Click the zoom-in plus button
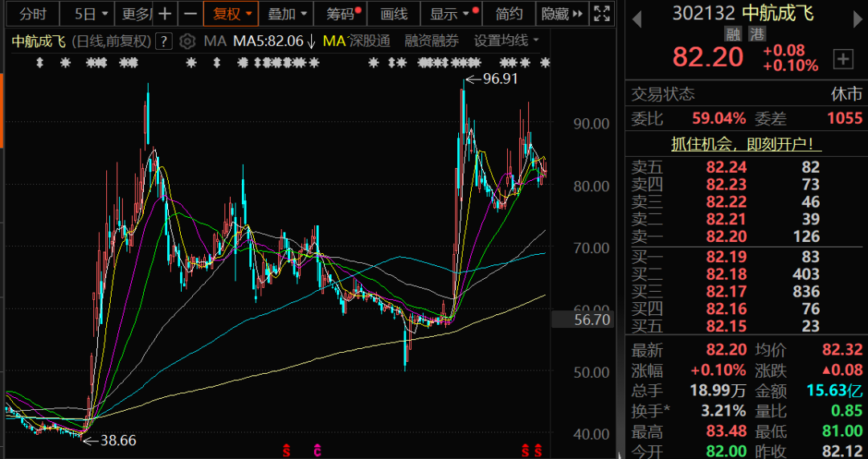This screenshot has width=868, height=459. (165, 14)
